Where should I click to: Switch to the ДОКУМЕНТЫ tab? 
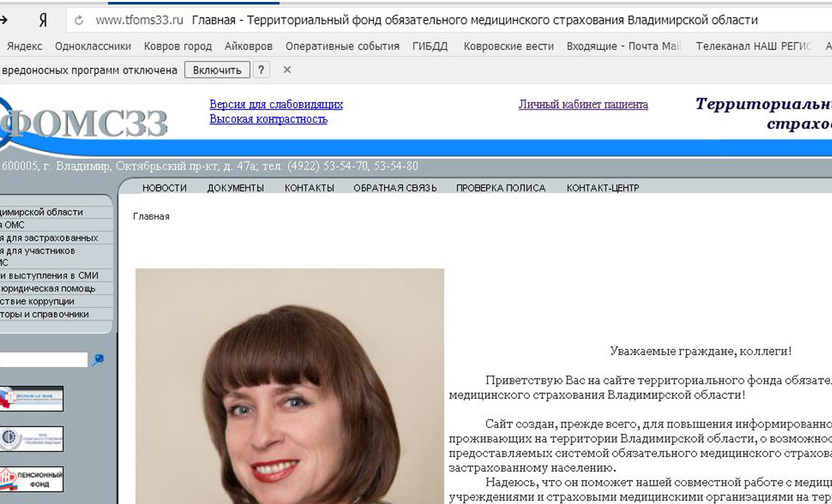[236, 187]
